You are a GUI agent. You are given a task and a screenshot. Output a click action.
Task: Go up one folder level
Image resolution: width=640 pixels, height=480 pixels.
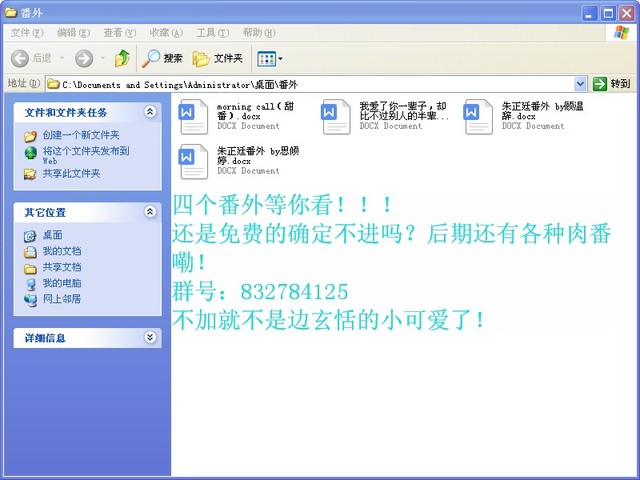[122, 58]
